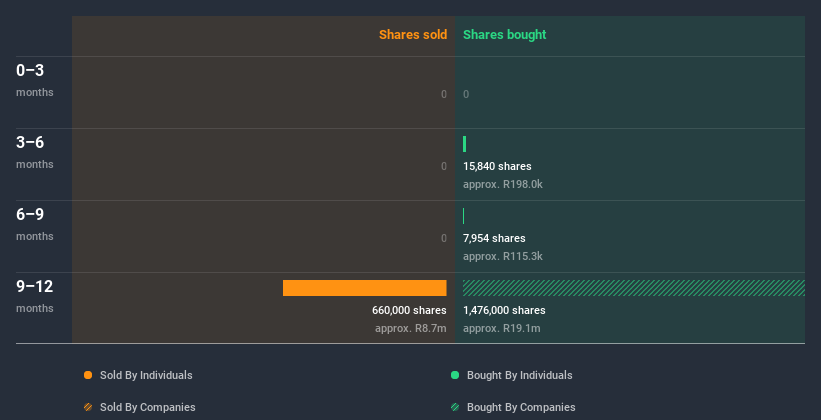The image size is (821, 420).
Task: Click the approx. R8.7m value
Action: (411, 329)
